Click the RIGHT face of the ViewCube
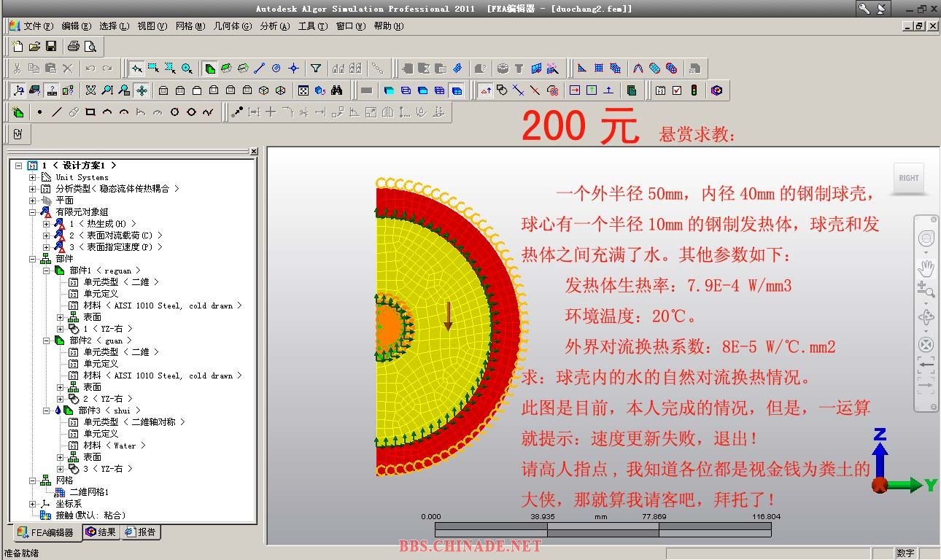This screenshot has height=560, width=941. pos(909,178)
